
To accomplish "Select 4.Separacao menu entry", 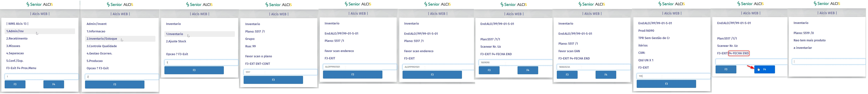I will (x=15, y=53).
